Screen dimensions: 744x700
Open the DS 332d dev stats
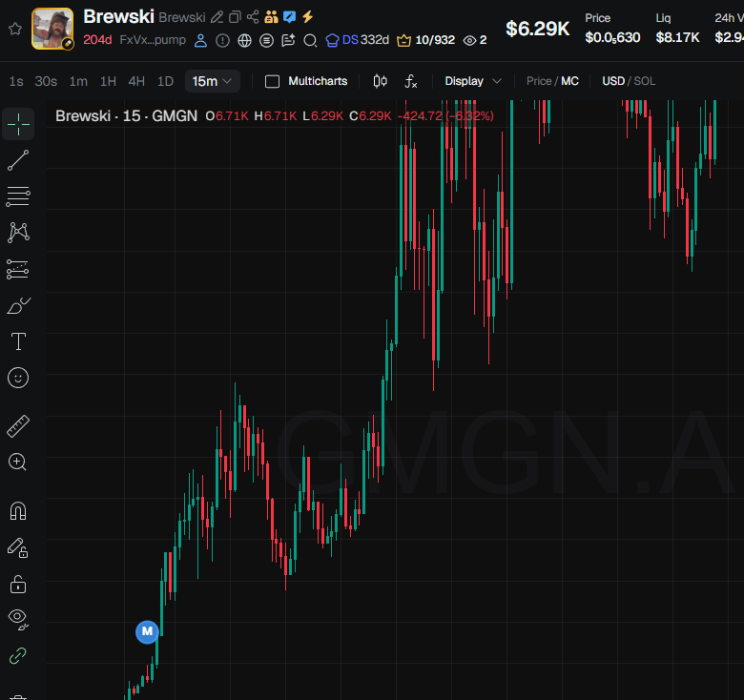[x=358, y=40]
